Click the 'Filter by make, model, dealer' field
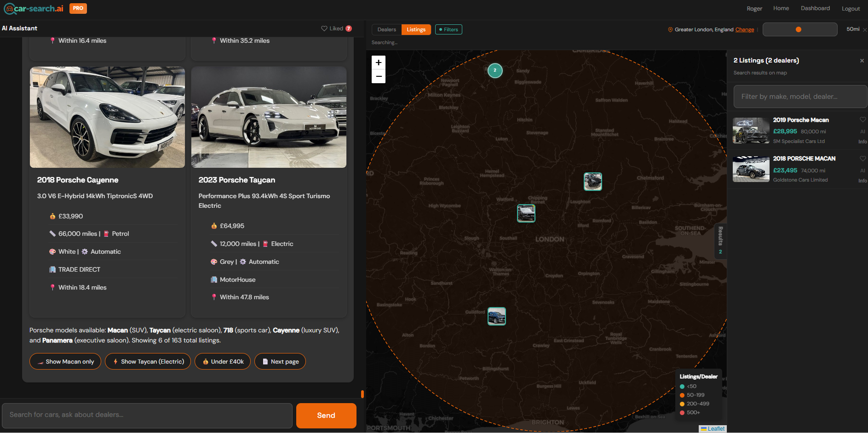Image resolution: width=868 pixels, height=433 pixels. pyautogui.click(x=800, y=96)
